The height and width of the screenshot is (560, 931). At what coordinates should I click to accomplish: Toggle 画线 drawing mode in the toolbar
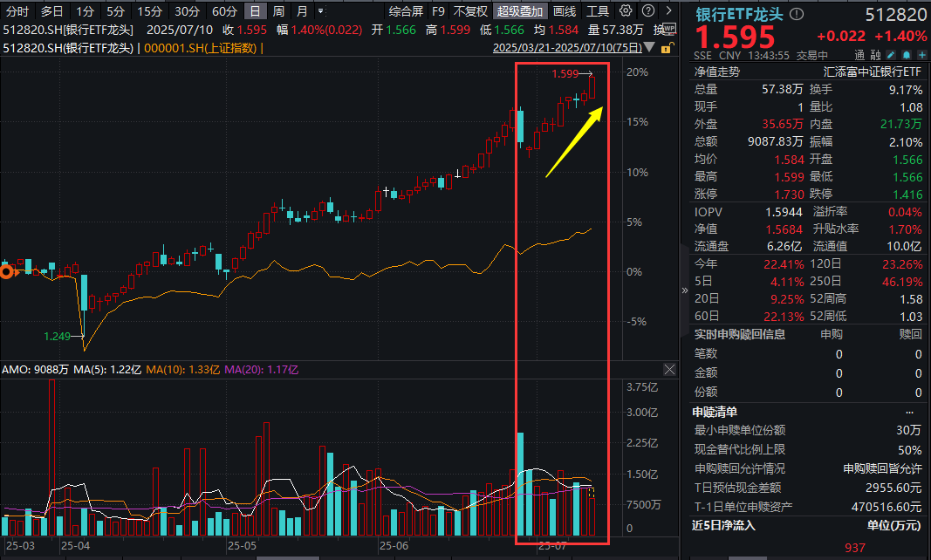[563, 10]
